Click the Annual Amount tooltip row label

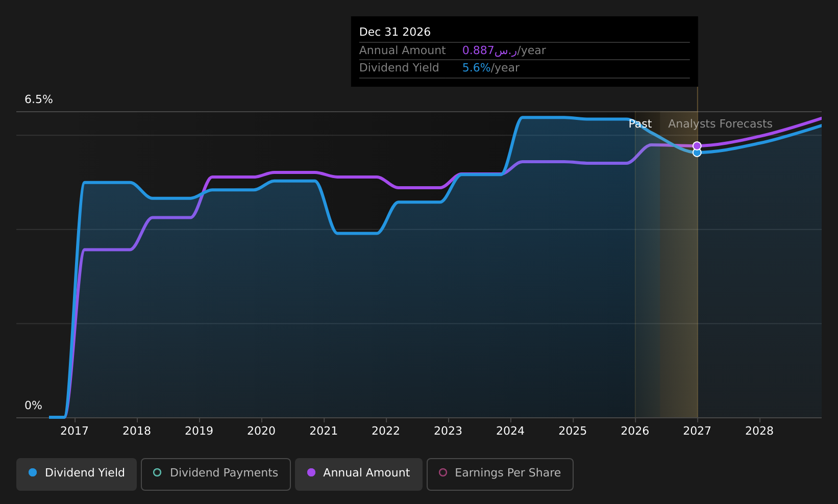click(x=403, y=51)
